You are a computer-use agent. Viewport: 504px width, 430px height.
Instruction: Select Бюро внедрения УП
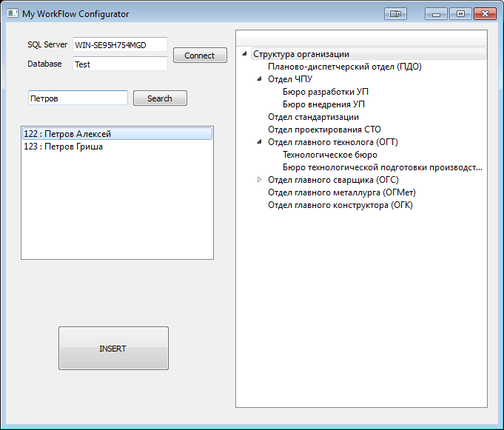pos(323,104)
